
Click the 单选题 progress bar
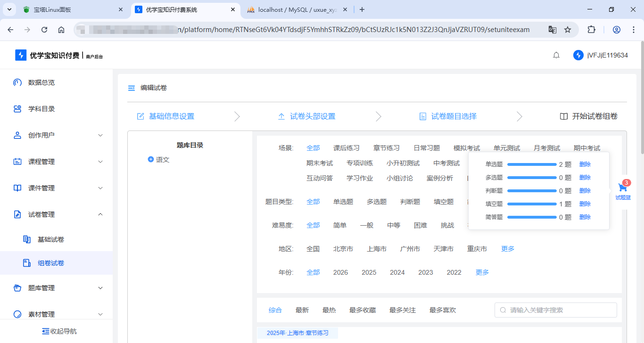click(x=533, y=164)
